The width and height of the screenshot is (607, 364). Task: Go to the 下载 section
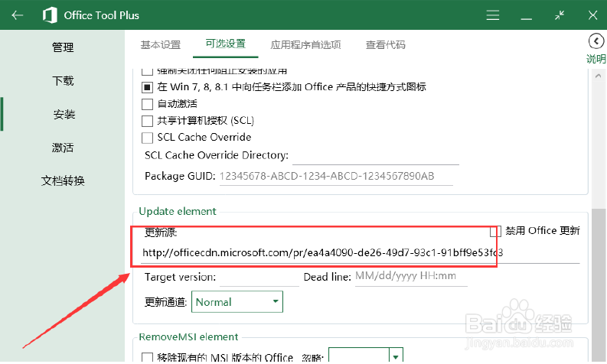tap(63, 80)
